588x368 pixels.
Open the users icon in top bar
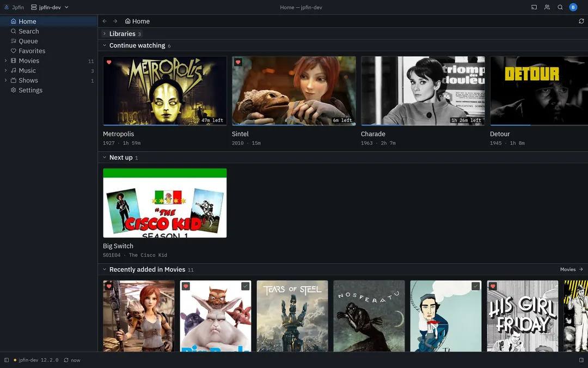(x=547, y=7)
